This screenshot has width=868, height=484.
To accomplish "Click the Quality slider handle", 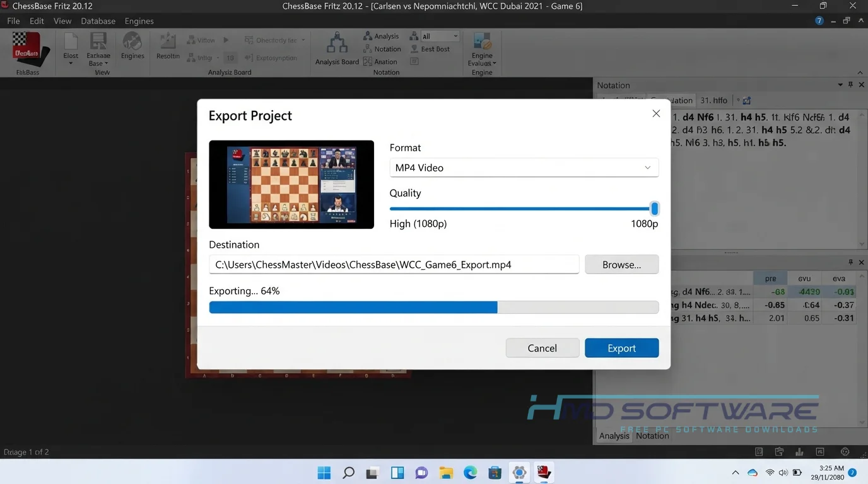I will [x=655, y=209].
